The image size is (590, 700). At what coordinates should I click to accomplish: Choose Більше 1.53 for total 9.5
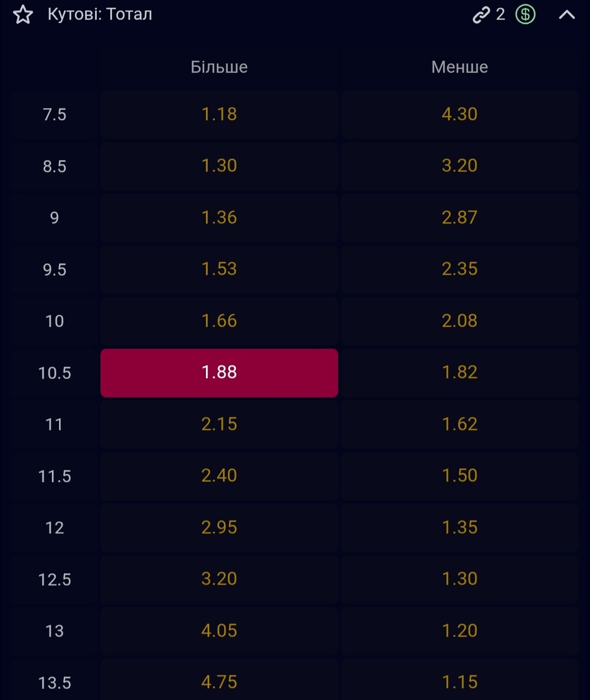click(219, 269)
